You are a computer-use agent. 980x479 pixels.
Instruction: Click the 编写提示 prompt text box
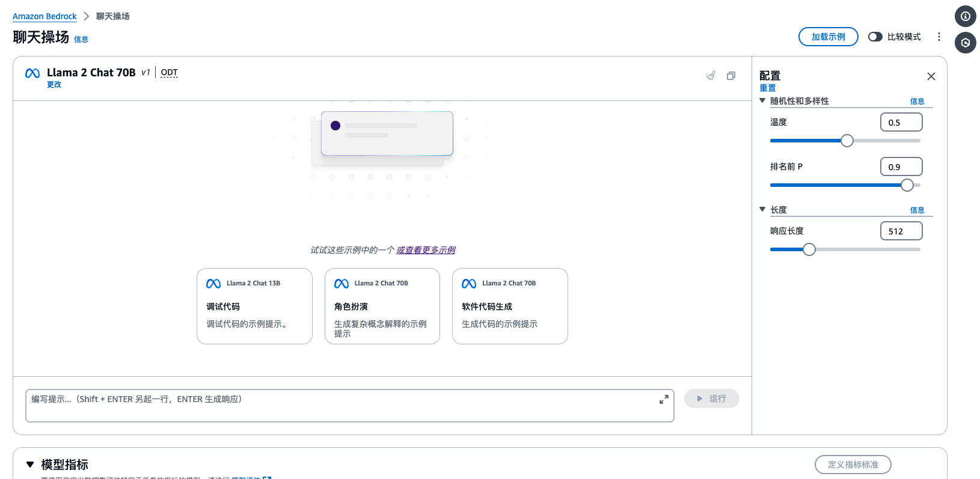349,406
